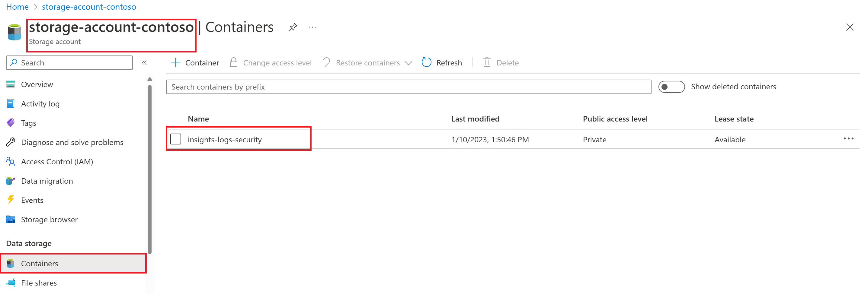Sort by the Name column header
The width and height of the screenshot is (868, 294).
point(198,119)
